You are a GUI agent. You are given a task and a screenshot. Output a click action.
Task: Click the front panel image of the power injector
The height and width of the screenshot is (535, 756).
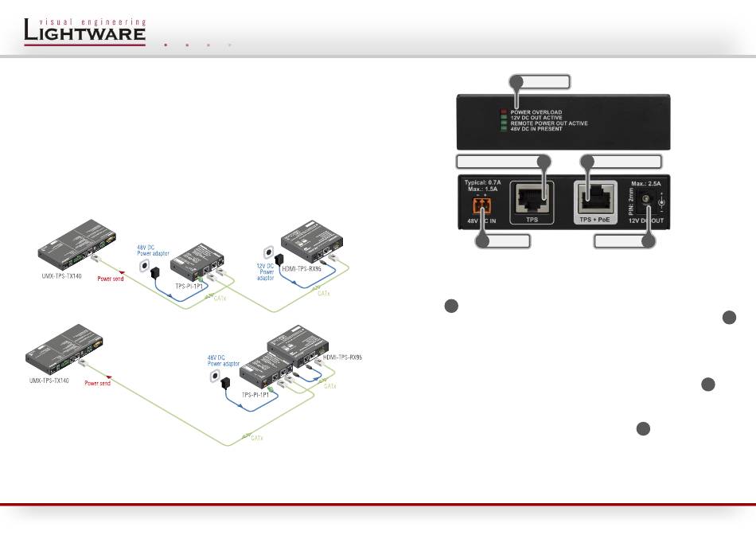(563, 122)
